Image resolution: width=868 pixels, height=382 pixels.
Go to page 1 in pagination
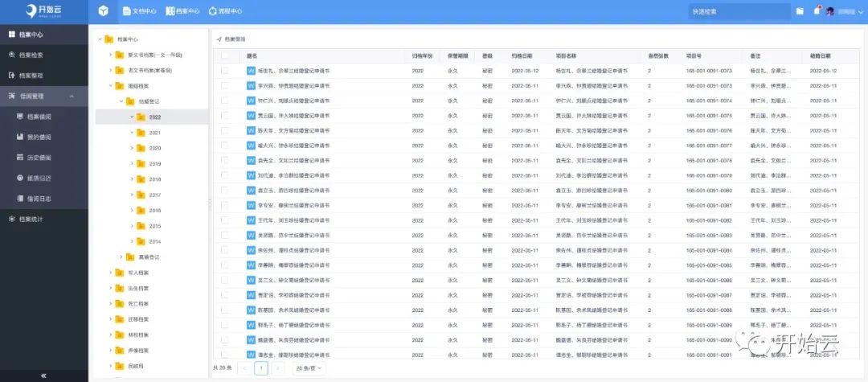261,368
